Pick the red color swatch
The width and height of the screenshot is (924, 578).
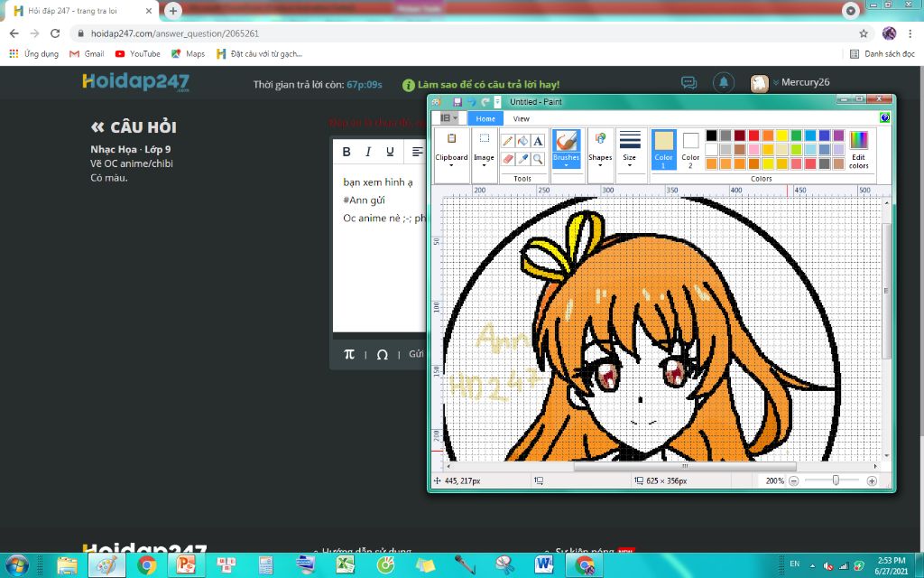(753, 135)
